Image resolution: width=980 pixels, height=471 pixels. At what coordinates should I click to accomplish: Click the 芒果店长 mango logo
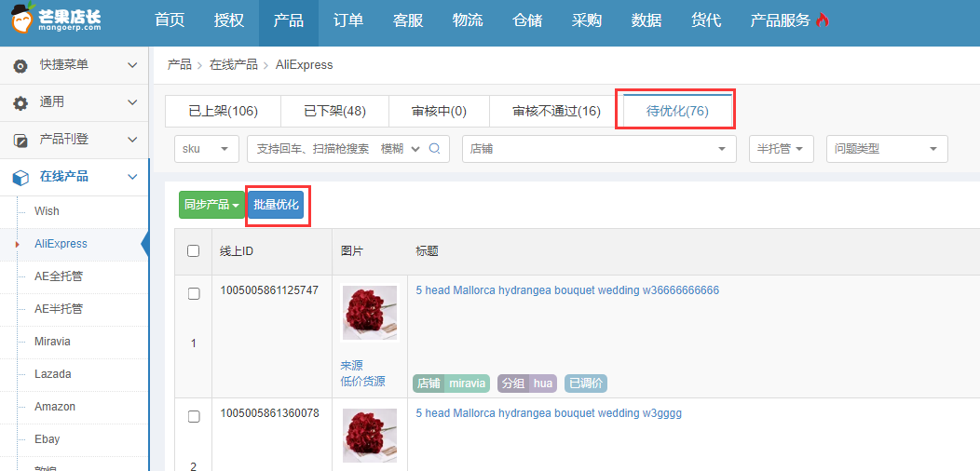coord(55,19)
